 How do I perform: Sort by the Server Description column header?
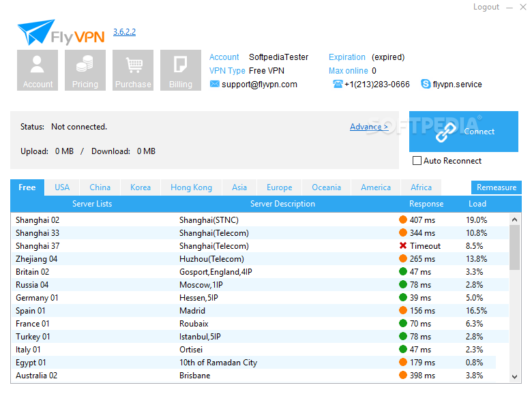(282, 204)
